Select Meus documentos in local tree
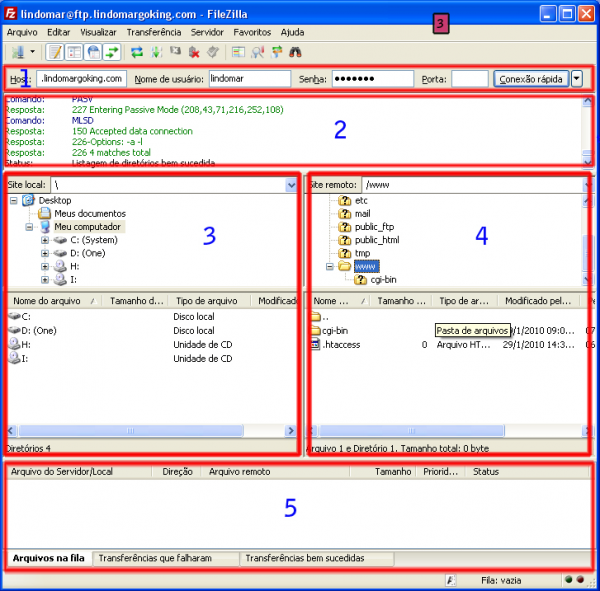600x591 pixels. click(90, 214)
